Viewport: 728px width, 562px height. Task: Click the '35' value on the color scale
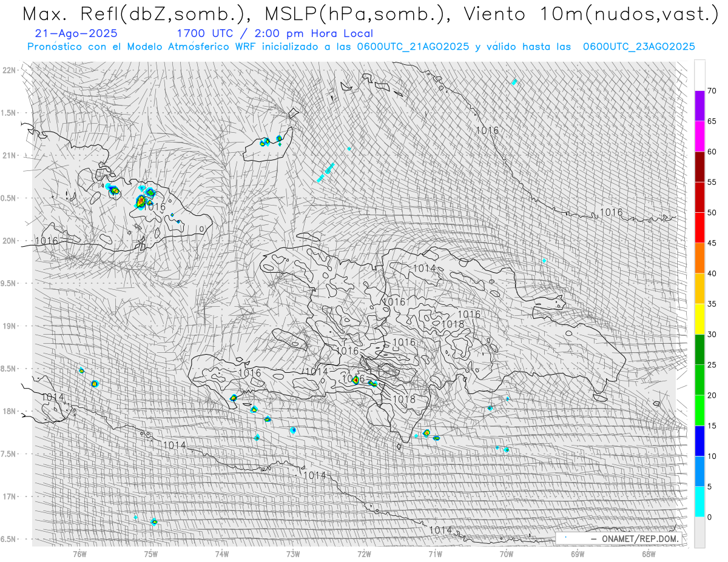click(x=712, y=304)
